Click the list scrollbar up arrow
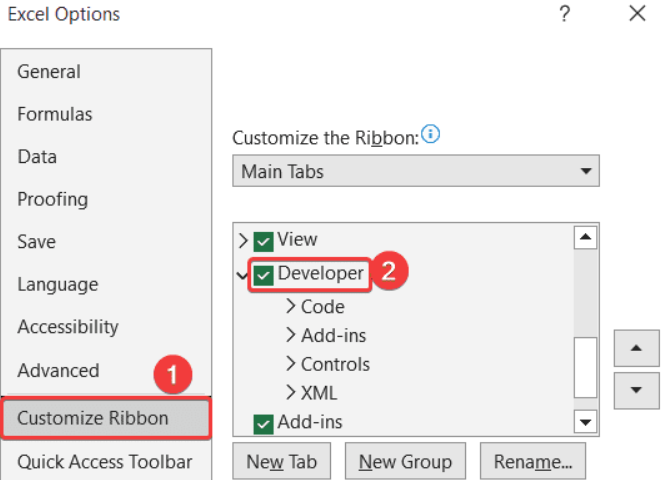This screenshot has width=670, height=480. pos(585,237)
